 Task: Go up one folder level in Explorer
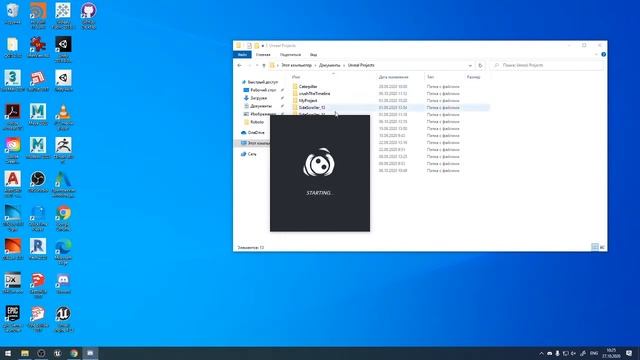tap(264, 65)
